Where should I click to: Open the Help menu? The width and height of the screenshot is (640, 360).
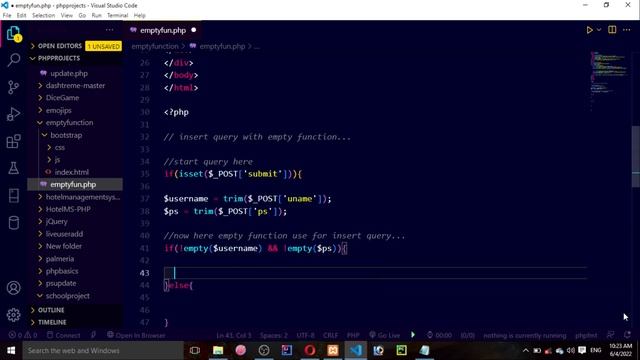pos(140,15)
